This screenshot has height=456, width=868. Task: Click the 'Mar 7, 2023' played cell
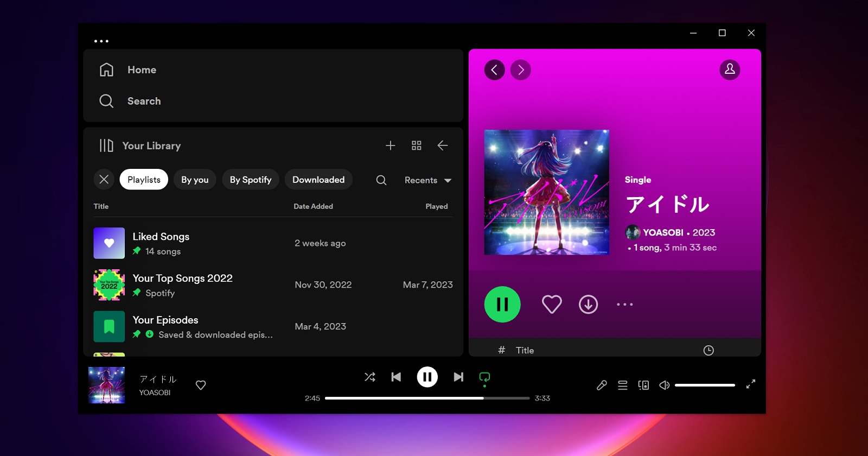click(x=427, y=284)
